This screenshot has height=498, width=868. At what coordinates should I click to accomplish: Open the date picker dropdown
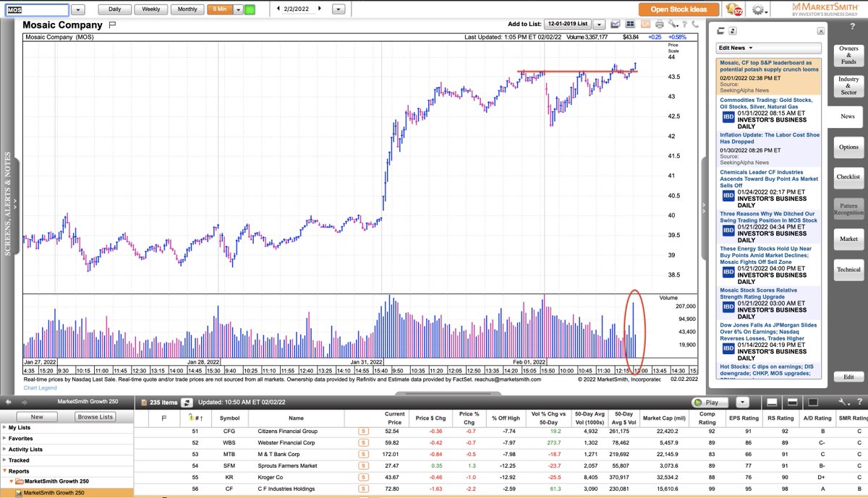[339, 9]
